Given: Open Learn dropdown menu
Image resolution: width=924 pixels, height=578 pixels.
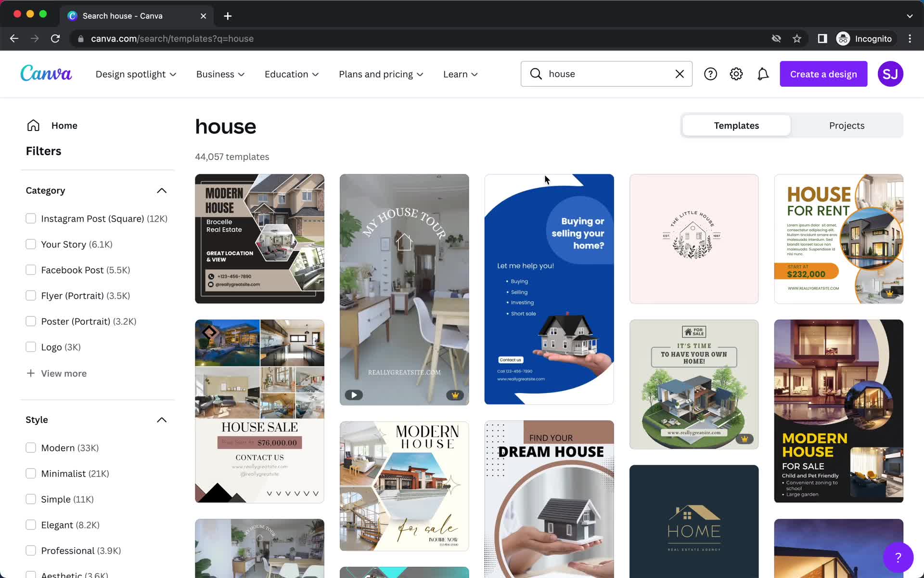Looking at the screenshot, I should pyautogui.click(x=461, y=74).
